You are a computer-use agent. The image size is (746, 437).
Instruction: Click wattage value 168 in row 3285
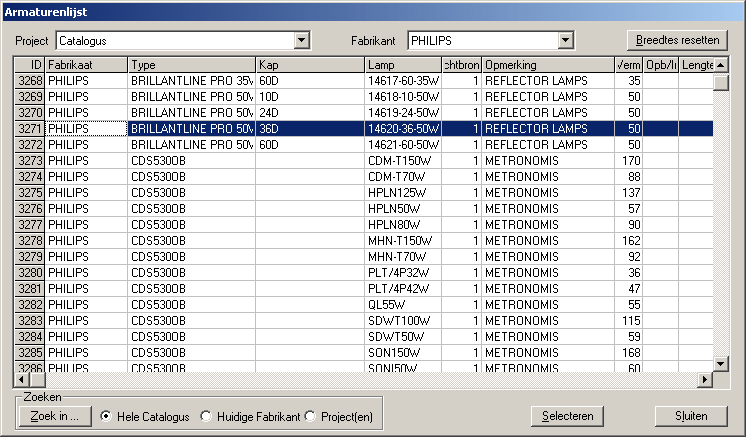tap(628, 353)
